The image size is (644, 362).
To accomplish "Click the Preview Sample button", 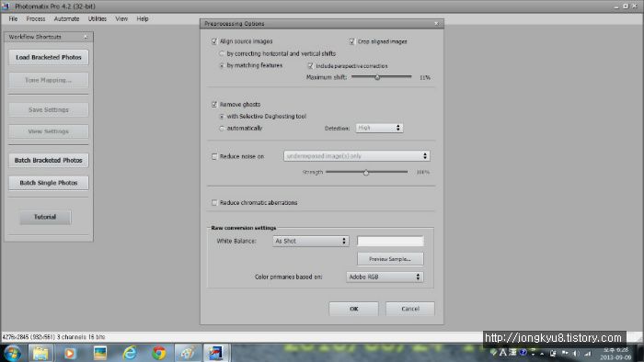I will pos(390,259).
